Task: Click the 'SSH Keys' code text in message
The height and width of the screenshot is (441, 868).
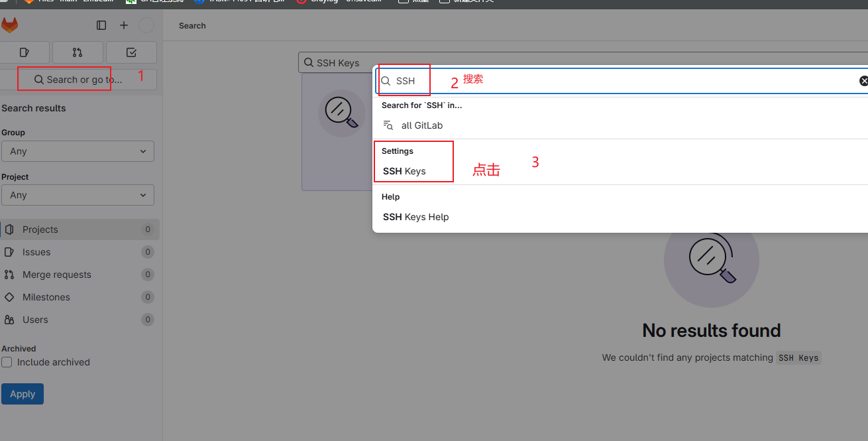Action: coord(798,357)
